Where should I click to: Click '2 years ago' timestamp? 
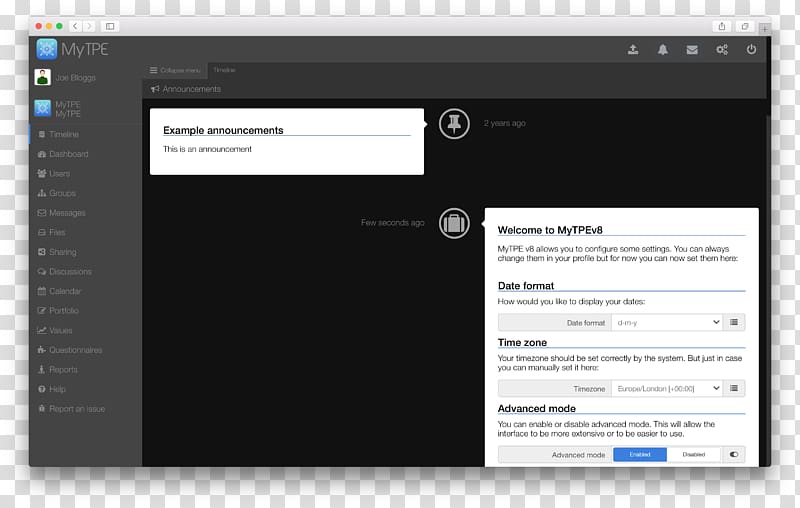(505, 123)
